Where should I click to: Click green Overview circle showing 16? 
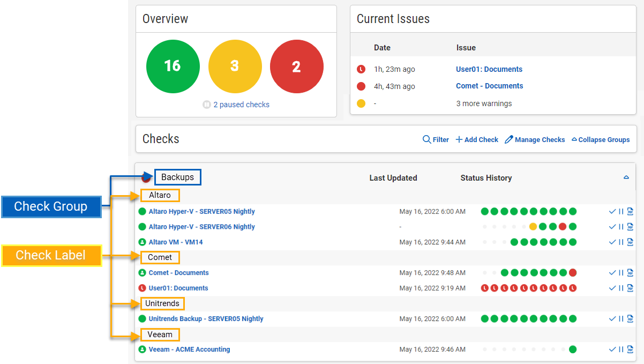pos(173,66)
